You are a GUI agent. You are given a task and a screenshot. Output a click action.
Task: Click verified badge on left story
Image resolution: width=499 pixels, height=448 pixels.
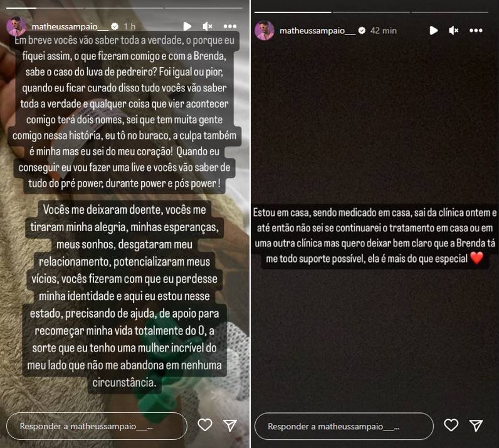115,26
